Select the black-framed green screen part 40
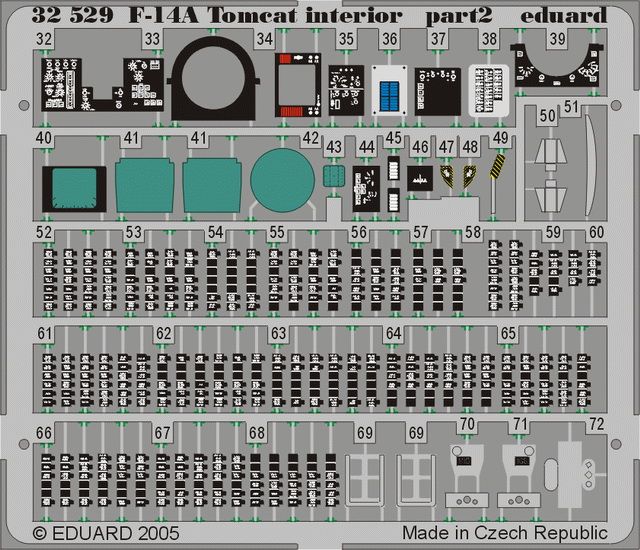The height and width of the screenshot is (550, 640). 74,189
